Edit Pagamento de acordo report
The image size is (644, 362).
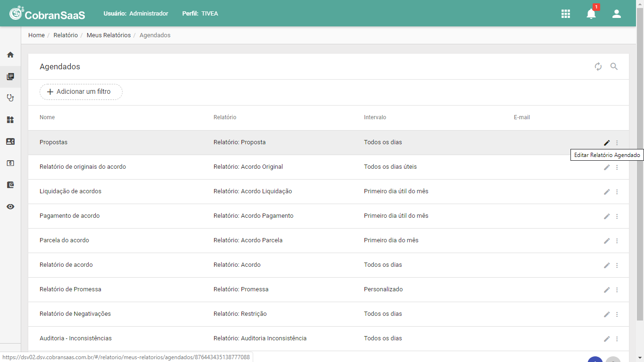(x=607, y=216)
